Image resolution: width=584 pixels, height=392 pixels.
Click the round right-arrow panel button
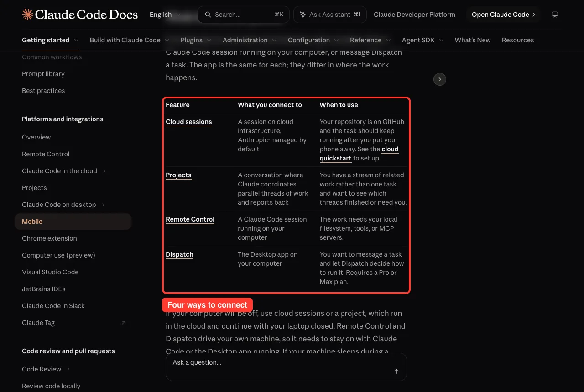tap(439, 79)
